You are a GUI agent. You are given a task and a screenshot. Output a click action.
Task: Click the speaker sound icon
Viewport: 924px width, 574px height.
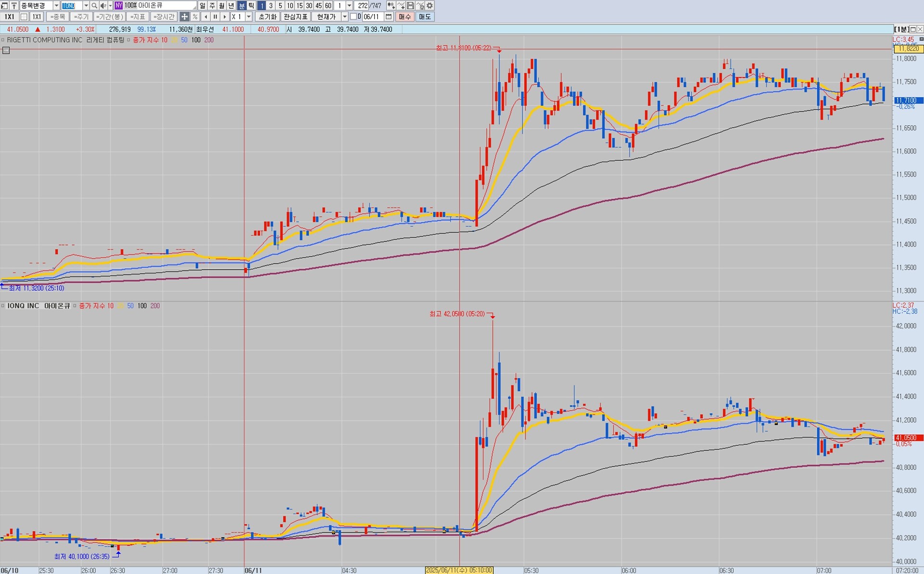pos(103,5)
